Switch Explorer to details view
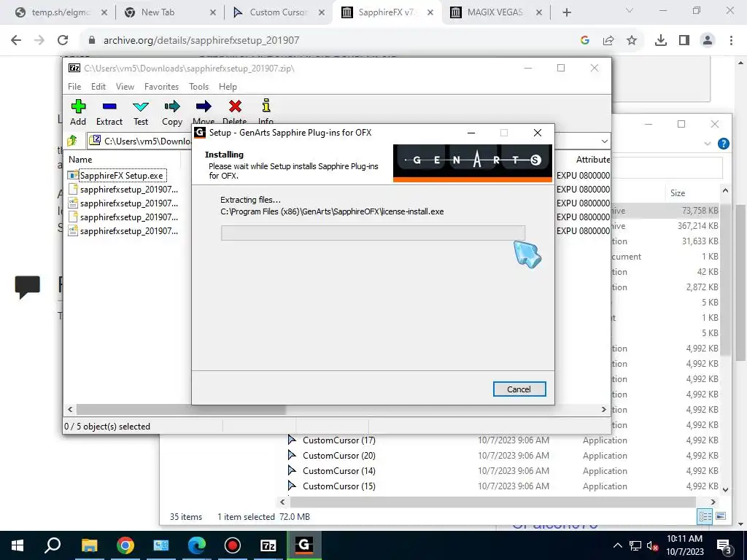Image resolution: width=747 pixels, height=560 pixels. pos(705,516)
